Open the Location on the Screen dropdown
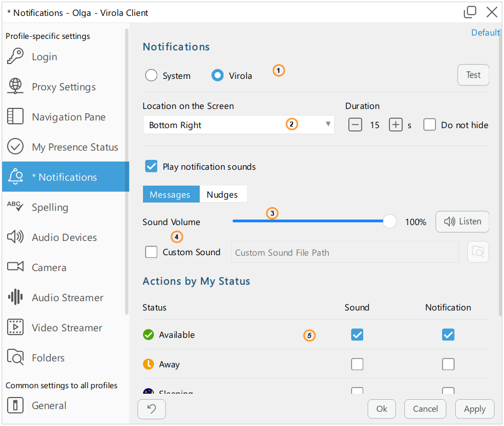504x426 pixels. 238,125
